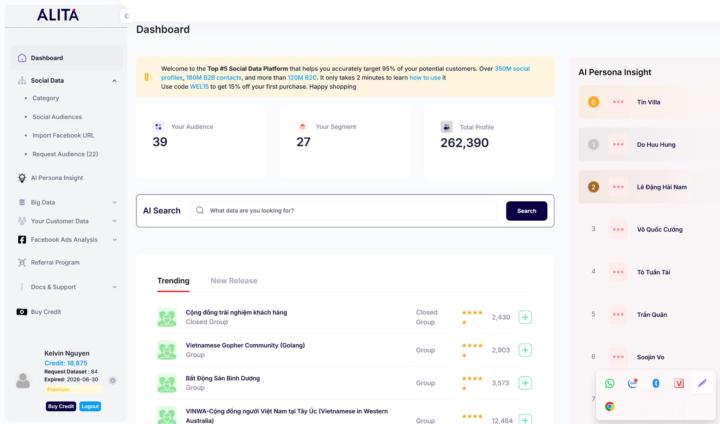Click the Your Segment card icon
The image size is (720, 424).
point(302,126)
